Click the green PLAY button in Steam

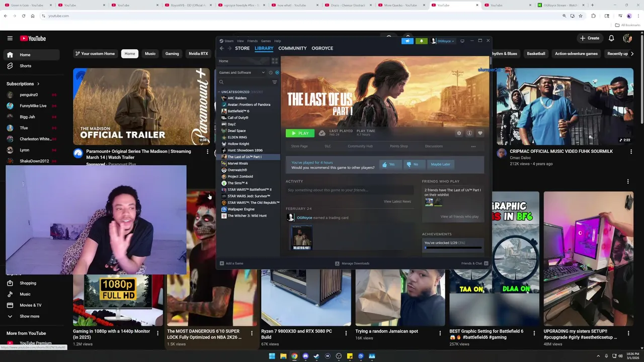click(300, 133)
